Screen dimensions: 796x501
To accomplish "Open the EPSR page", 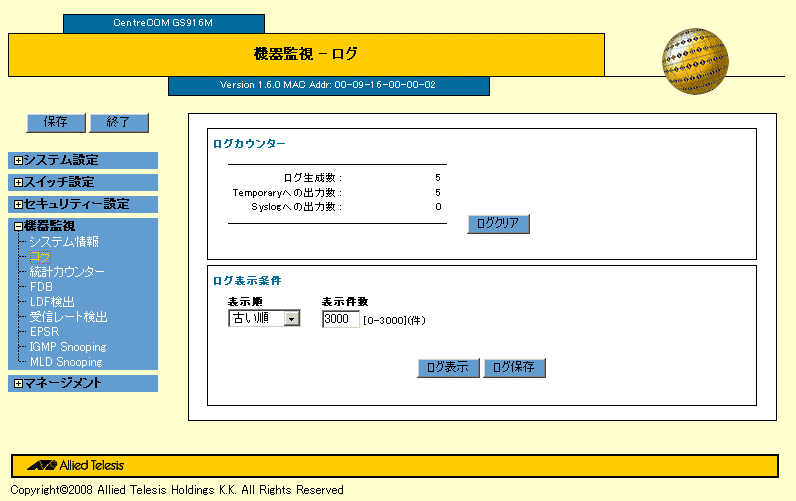I will click(x=46, y=332).
